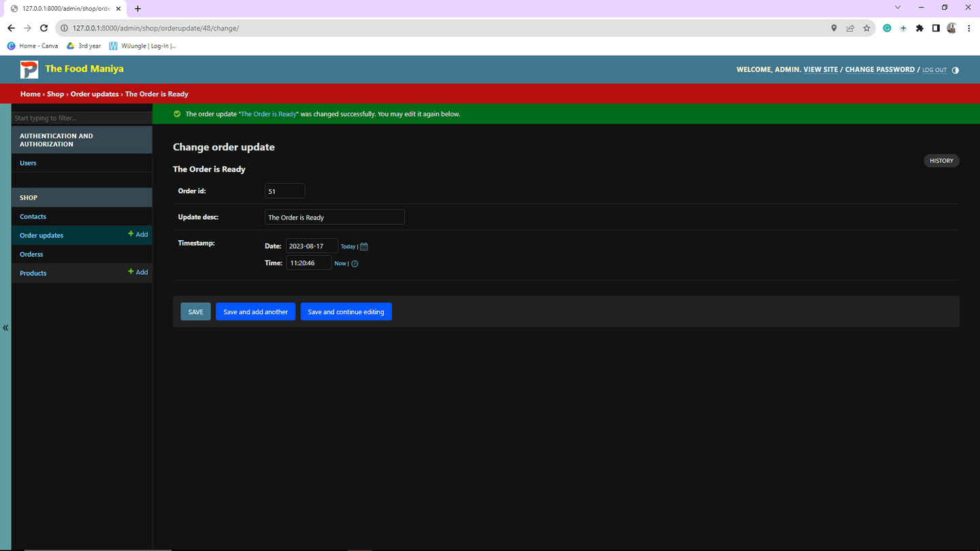Click The Food Maniya site title
This screenshot has width=980, height=551.
coord(84,69)
